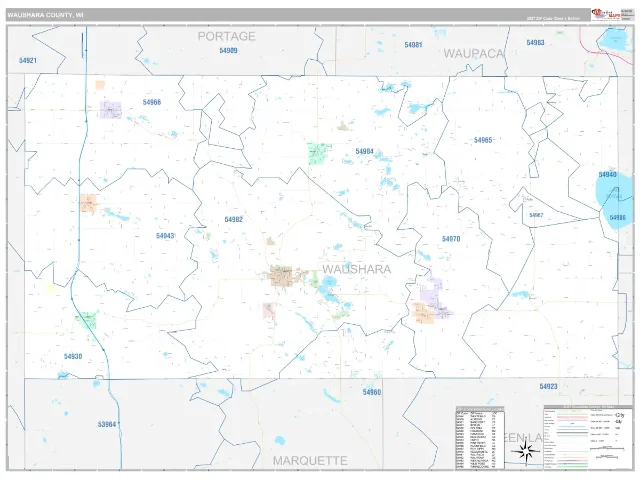The width and height of the screenshot is (640, 480).
Task: Select ZIP code label 54943
Action: (x=165, y=236)
